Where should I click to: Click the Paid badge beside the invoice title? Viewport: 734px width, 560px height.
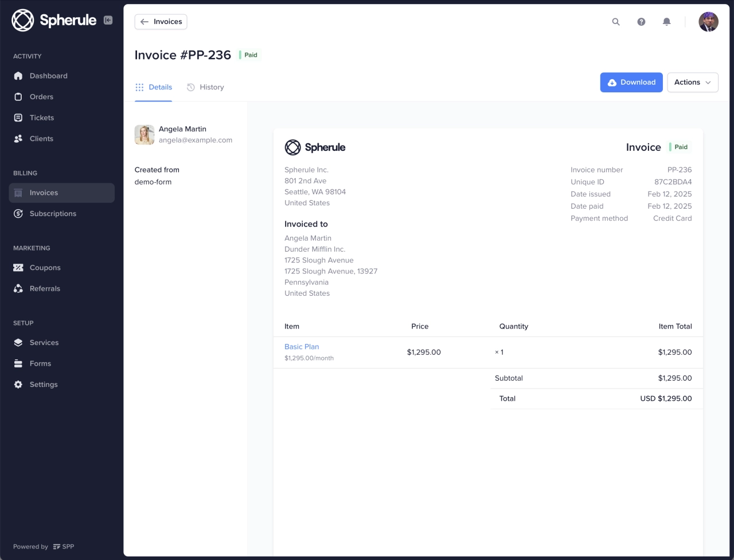pyautogui.click(x=249, y=55)
